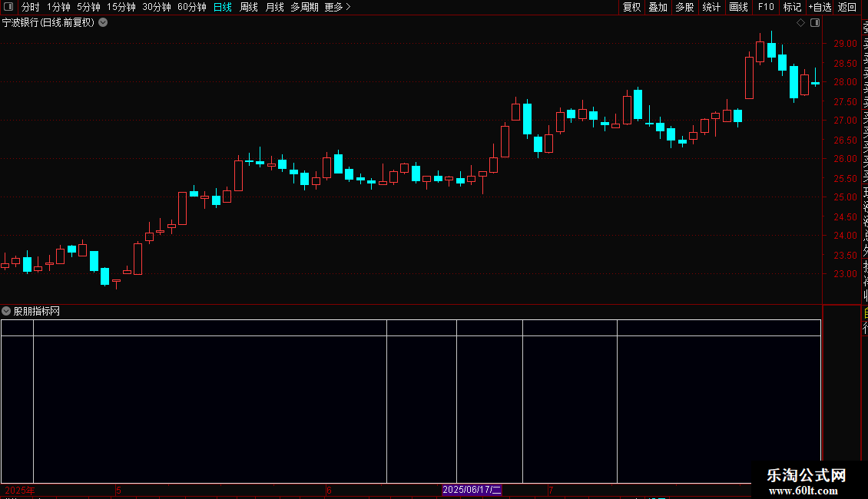Click the diamond icon on chart header
Viewport: 868px width, 499px height.
point(800,23)
